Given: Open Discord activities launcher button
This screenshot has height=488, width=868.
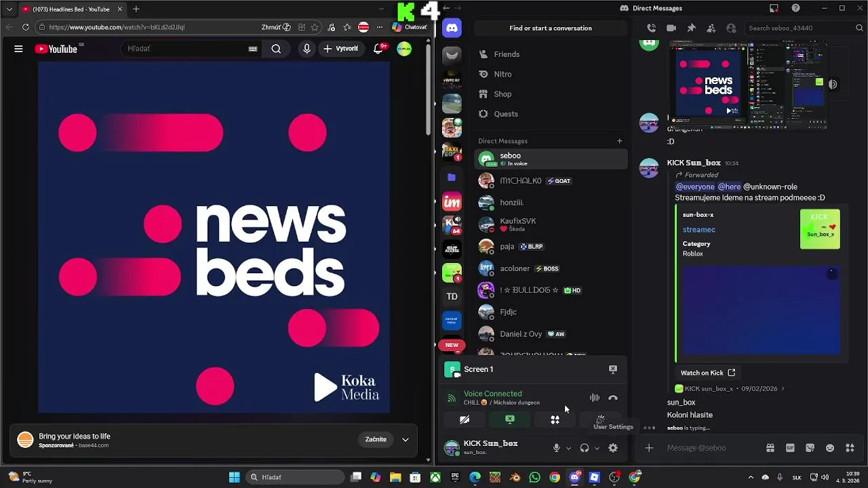Looking at the screenshot, I should (555, 420).
